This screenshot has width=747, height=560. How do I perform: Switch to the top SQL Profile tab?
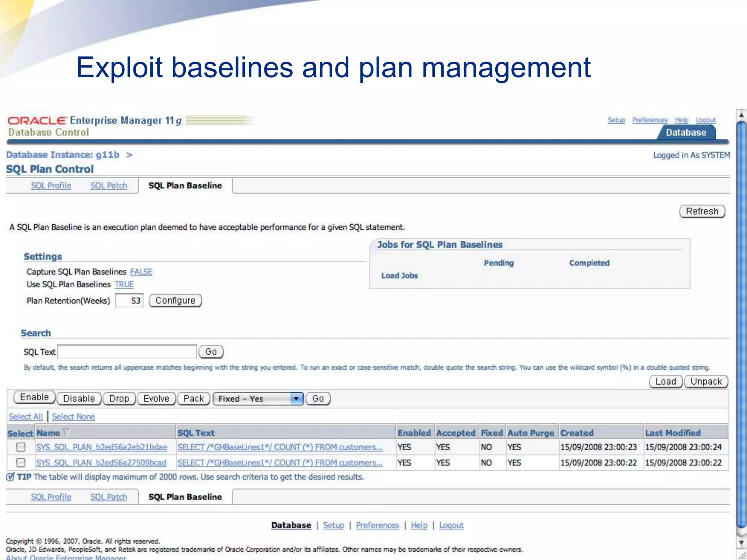coord(51,186)
